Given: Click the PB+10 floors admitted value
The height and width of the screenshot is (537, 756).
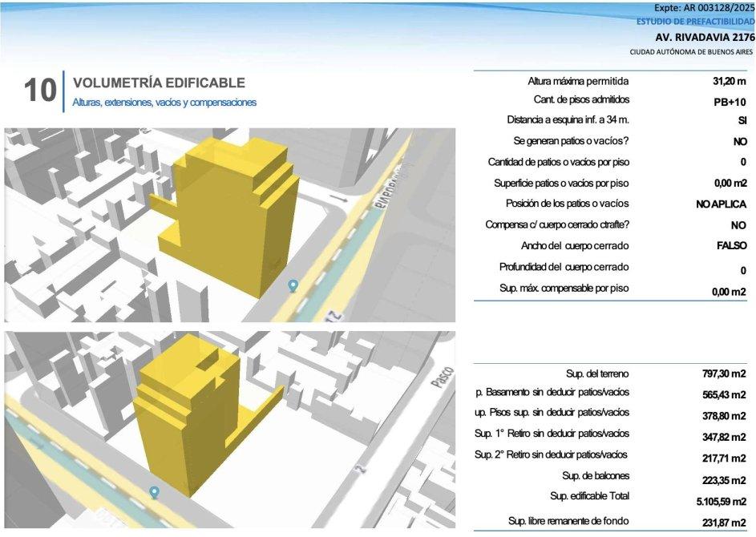Looking at the screenshot, I should (x=730, y=102).
